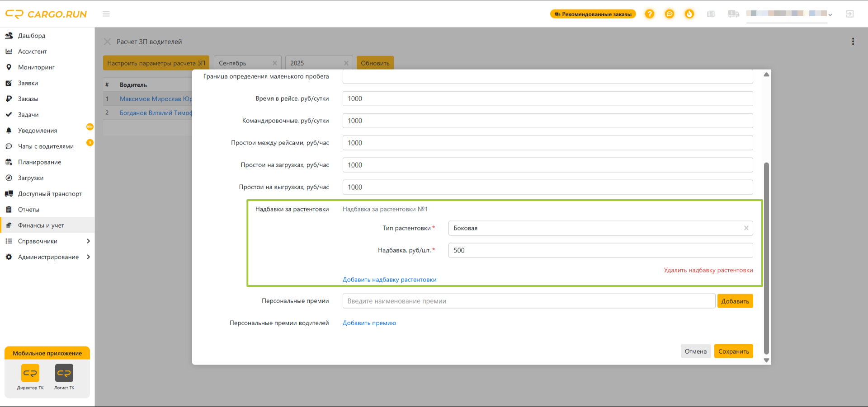868x407 pixels.
Task: Click the Сохранить button
Action: (733, 351)
